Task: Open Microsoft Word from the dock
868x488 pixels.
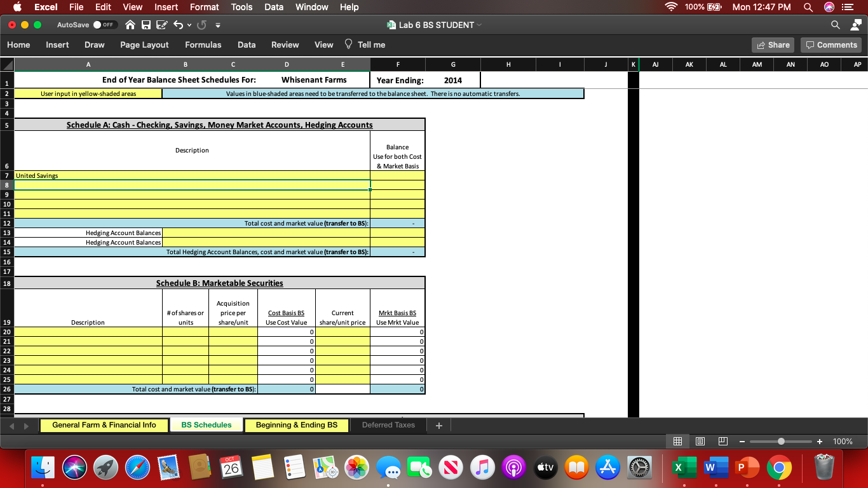Action: [716, 468]
